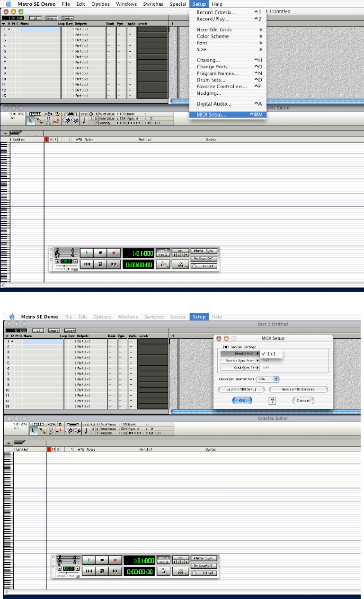
Task: Adjust tempo slider in transport, open Setup menu screenshot
Action: click(x=64, y=265)
